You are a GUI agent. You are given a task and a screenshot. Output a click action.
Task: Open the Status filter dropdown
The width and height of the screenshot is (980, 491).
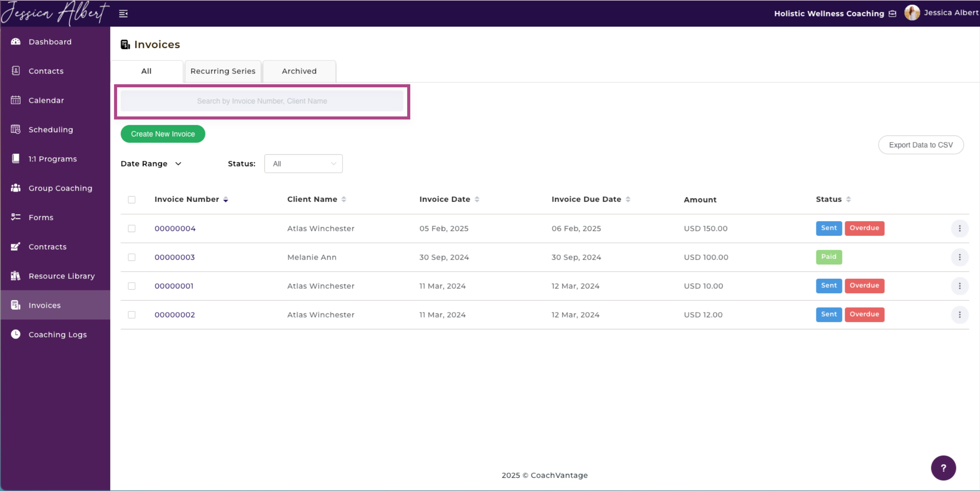pos(303,164)
